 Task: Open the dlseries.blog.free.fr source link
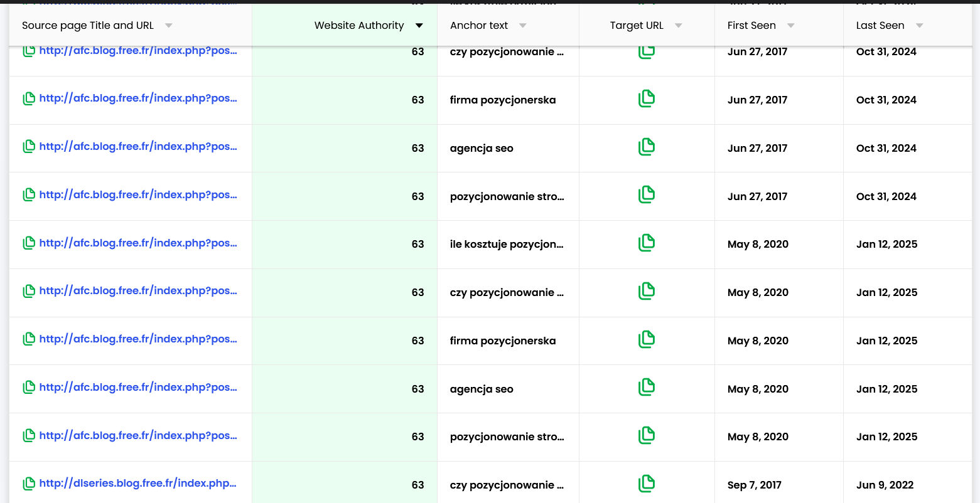point(137,484)
